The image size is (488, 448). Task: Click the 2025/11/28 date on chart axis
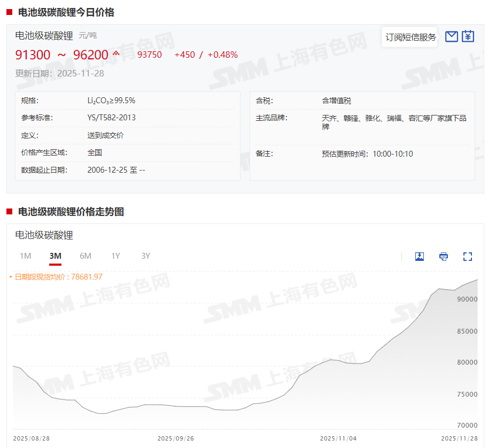click(459, 438)
